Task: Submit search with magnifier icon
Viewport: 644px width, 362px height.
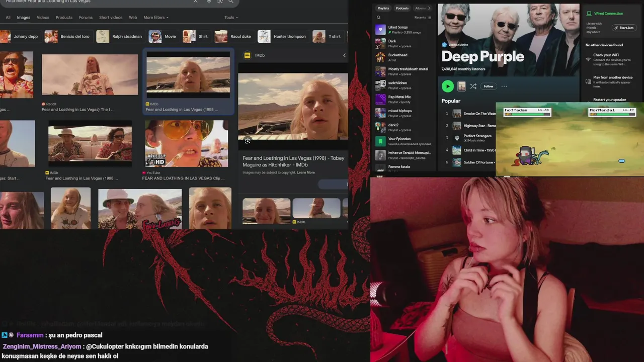Action: pyautogui.click(x=231, y=2)
